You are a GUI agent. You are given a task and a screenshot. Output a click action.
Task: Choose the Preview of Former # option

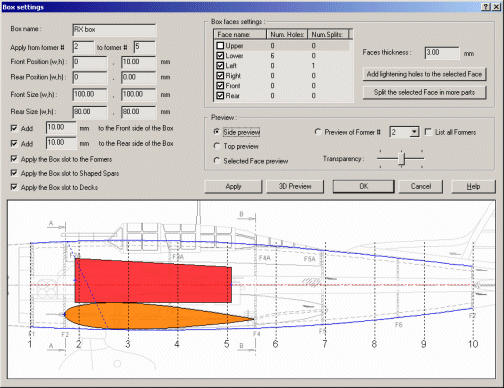pos(318,132)
